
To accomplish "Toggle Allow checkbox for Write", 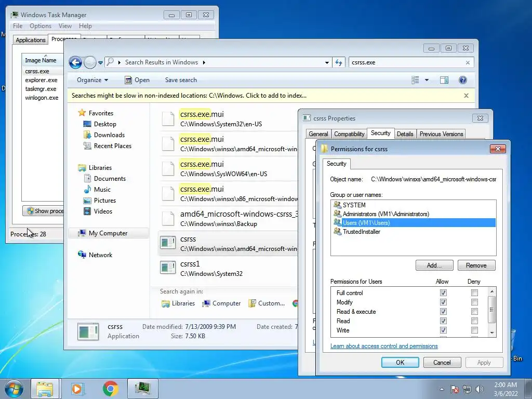I will tap(443, 330).
